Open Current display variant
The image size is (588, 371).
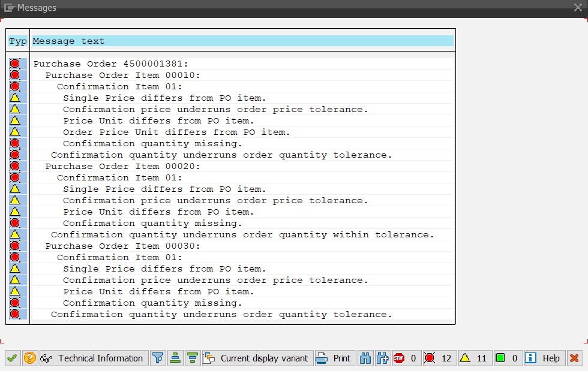pyautogui.click(x=257, y=358)
